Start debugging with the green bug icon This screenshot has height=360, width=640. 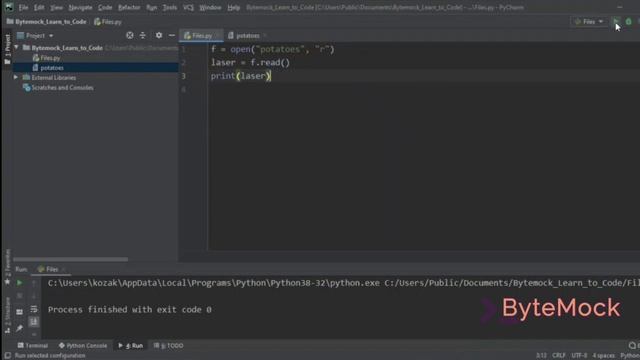click(x=629, y=21)
